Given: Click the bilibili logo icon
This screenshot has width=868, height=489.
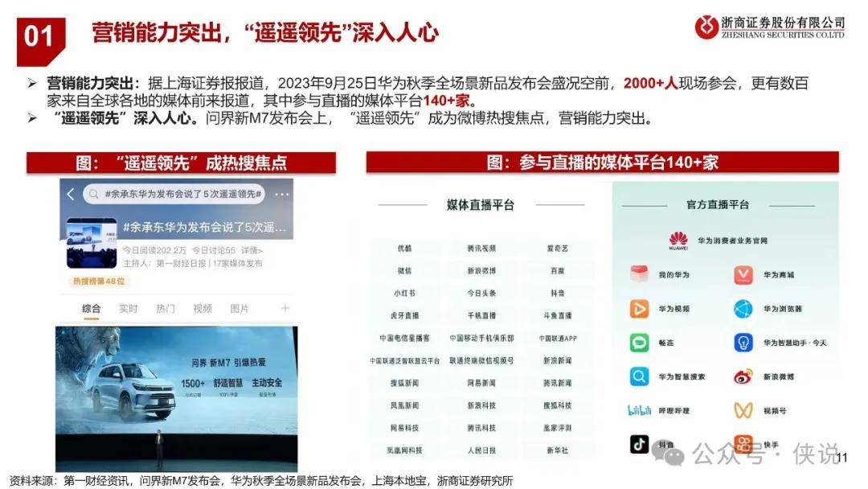Looking at the screenshot, I should pos(640,410).
